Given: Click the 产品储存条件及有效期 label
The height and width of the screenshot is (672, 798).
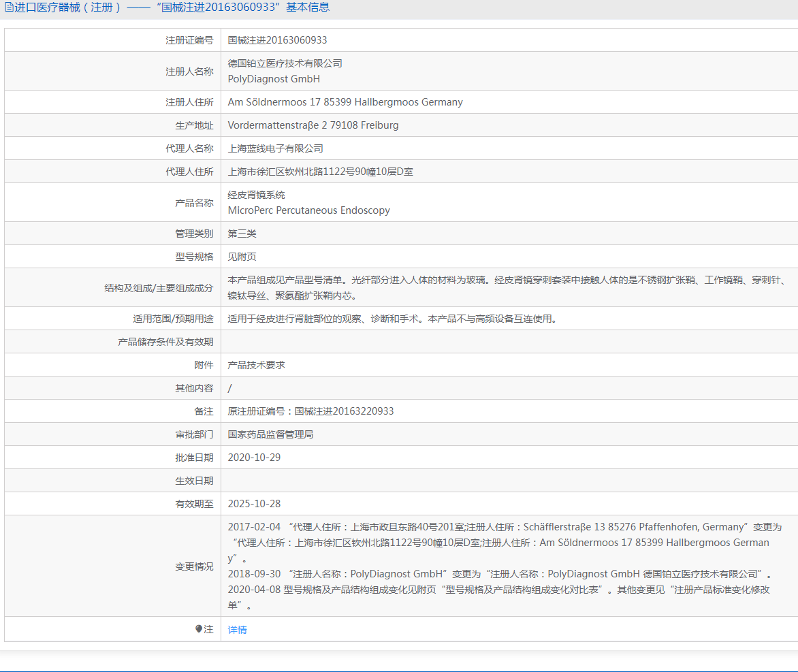Looking at the screenshot, I should (x=165, y=342).
